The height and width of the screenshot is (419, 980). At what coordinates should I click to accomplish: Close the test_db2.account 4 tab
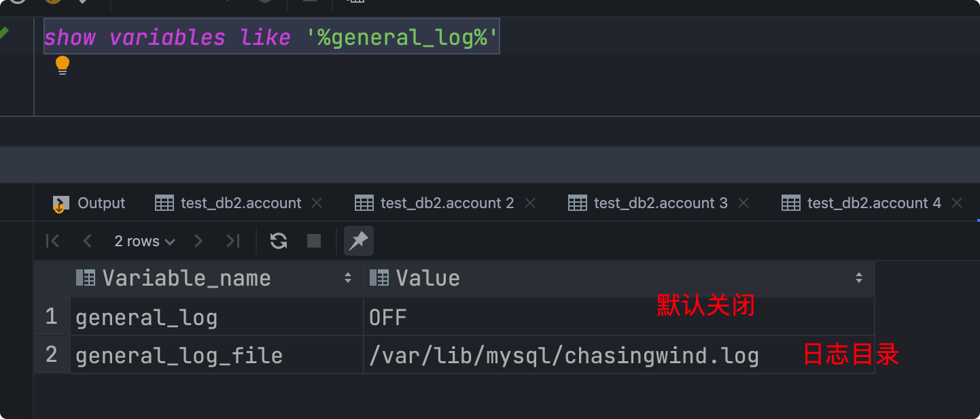tap(957, 203)
